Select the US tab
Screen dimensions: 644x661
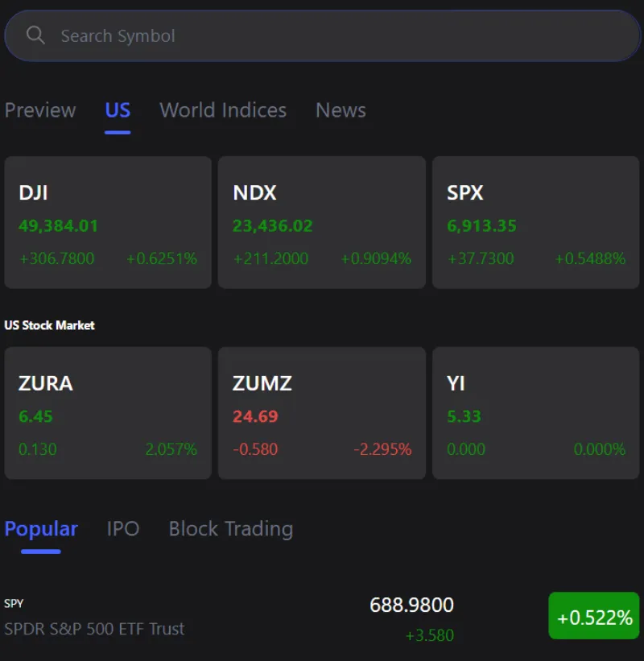[118, 110]
